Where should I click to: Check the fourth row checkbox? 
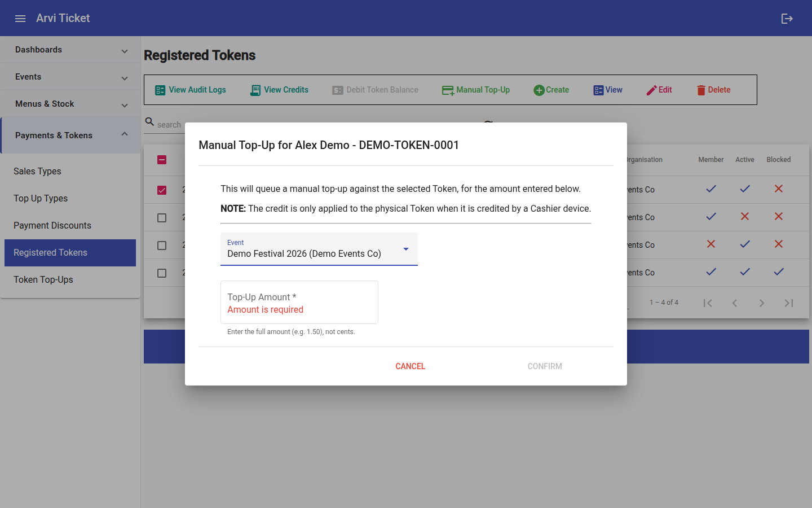coord(162,273)
